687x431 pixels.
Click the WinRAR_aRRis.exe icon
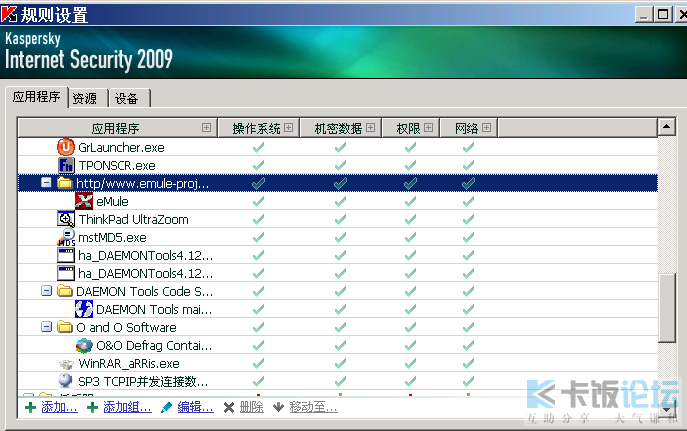tap(66, 364)
